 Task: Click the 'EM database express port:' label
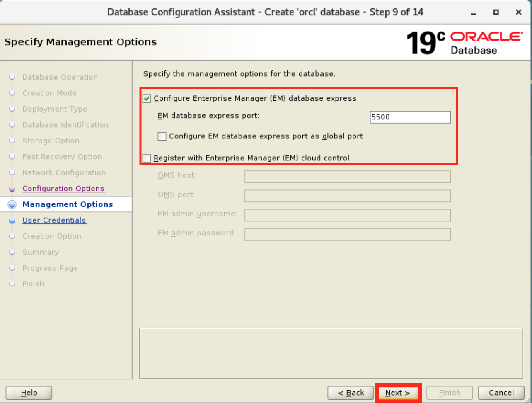point(208,116)
